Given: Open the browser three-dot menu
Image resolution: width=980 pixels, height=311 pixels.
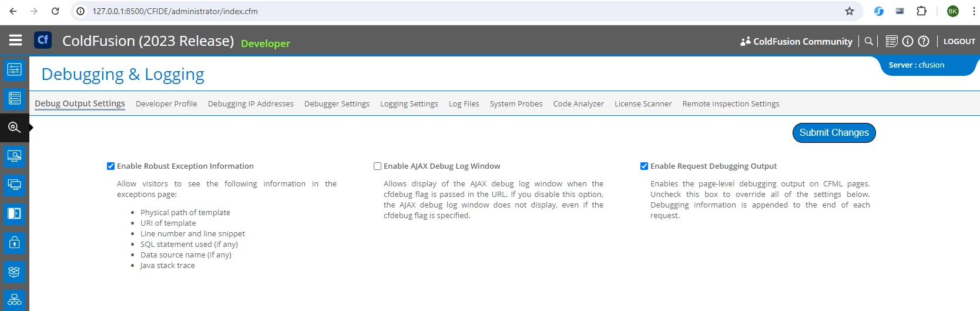Looking at the screenshot, I should pyautogui.click(x=974, y=11).
